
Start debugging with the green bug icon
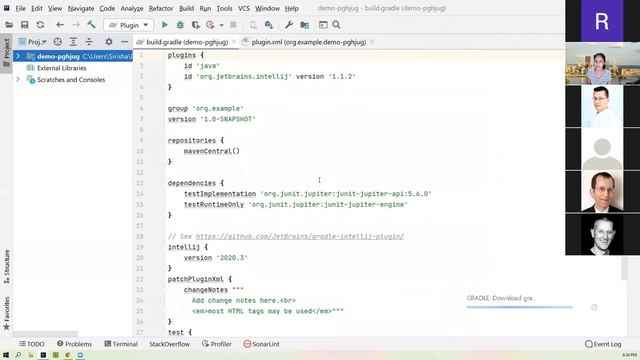coord(180,25)
